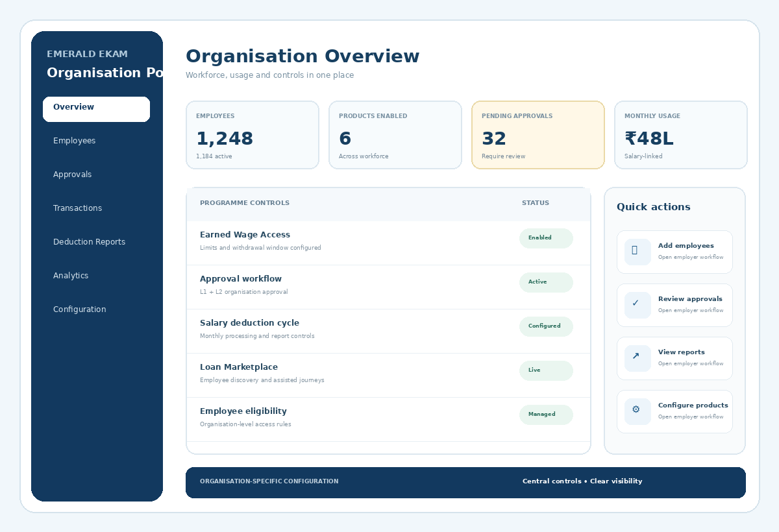Screen dimensions: 779x532
Task: Click the Managed status badge
Action: pyautogui.click(x=546, y=415)
